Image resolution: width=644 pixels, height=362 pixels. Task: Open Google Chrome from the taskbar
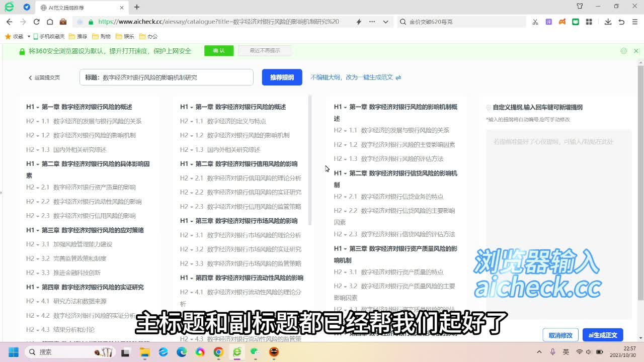click(x=218, y=352)
